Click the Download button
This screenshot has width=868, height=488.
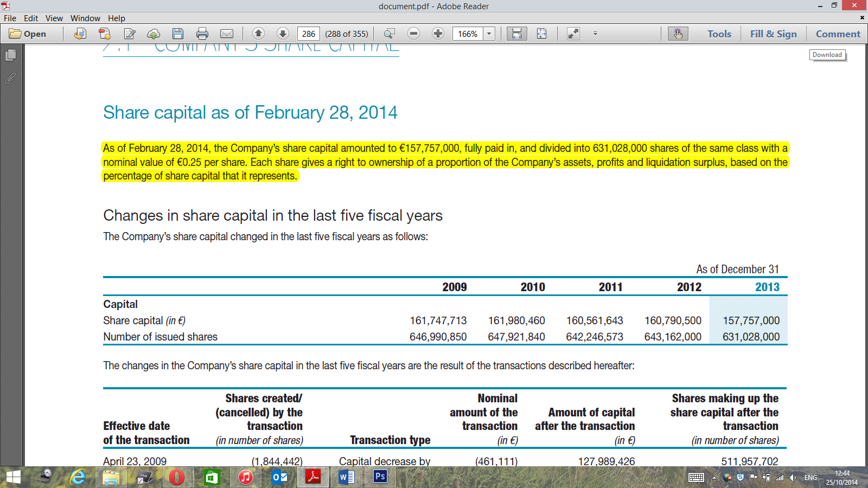coord(827,55)
